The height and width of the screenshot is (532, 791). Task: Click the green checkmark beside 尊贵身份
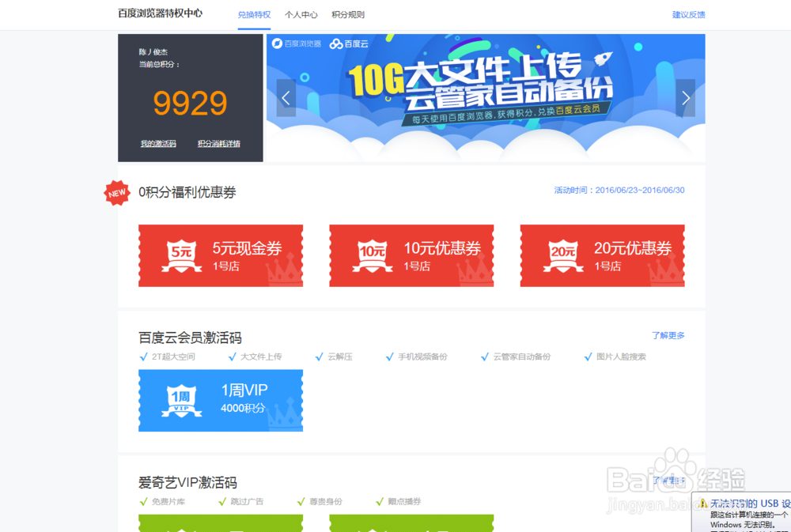pos(301,502)
